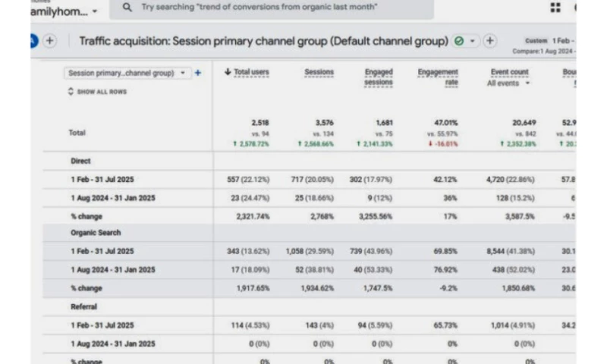The width and height of the screenshot is (607, 364).
Task: Expand the report status dropdown arrow
Action: tap(473, 41)
